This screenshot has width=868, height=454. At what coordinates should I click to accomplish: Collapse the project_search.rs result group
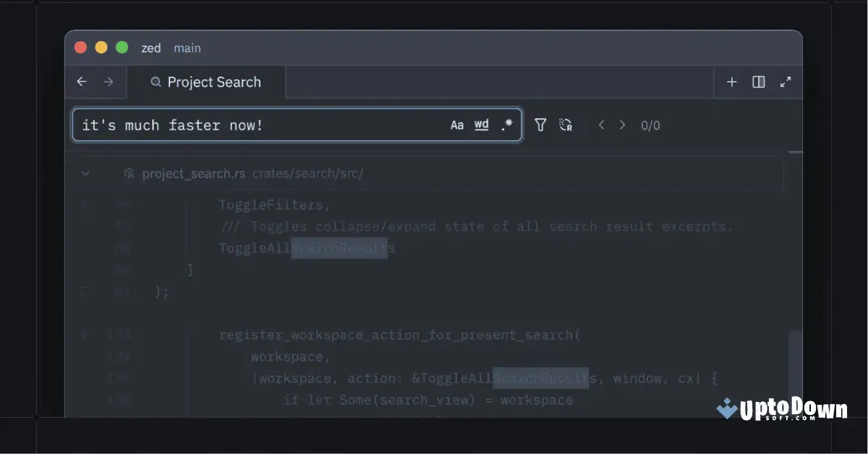(85, 174)
